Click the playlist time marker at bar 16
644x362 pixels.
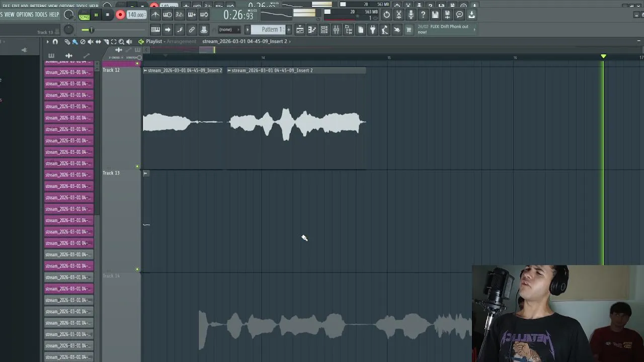515,57
